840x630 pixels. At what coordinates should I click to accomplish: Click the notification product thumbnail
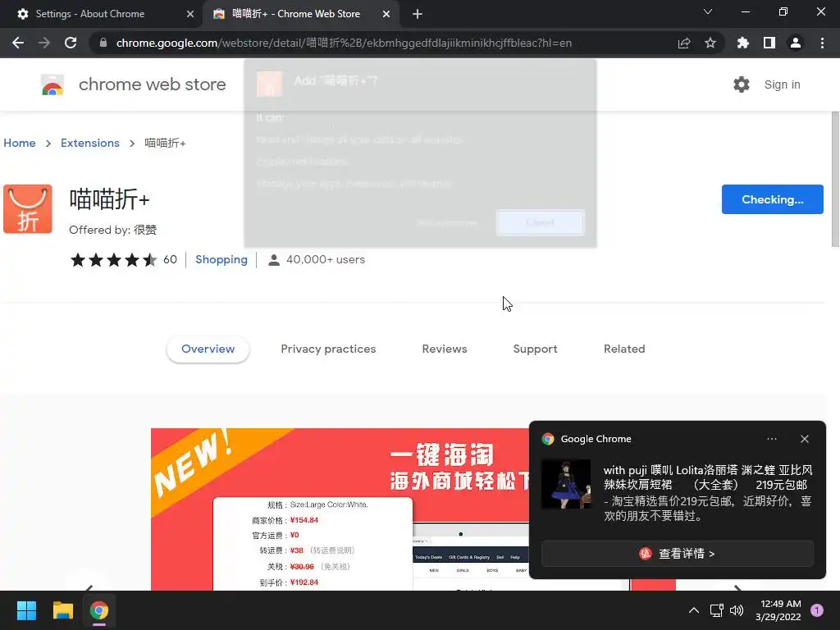566,484
